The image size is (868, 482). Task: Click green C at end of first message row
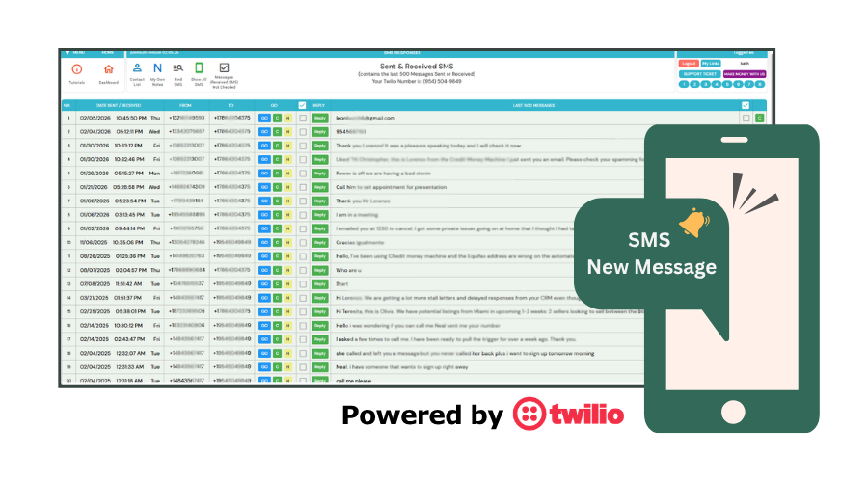(x=760, y=118)
